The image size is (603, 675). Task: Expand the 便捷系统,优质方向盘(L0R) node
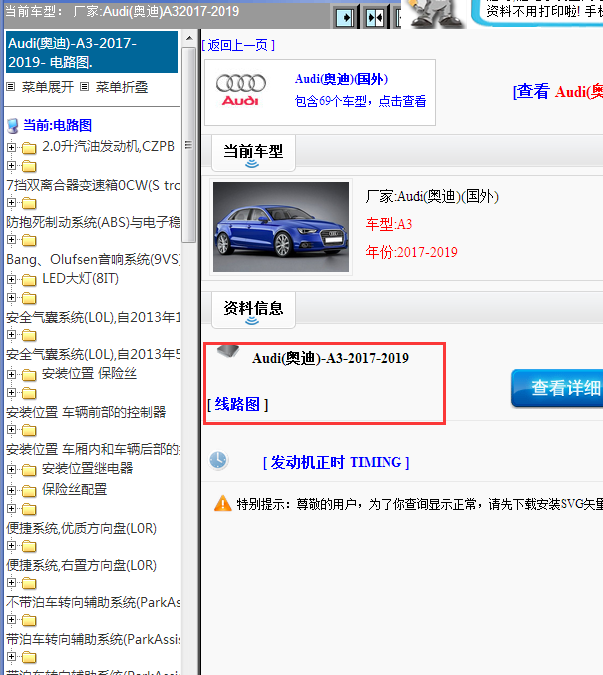[12, 509]
